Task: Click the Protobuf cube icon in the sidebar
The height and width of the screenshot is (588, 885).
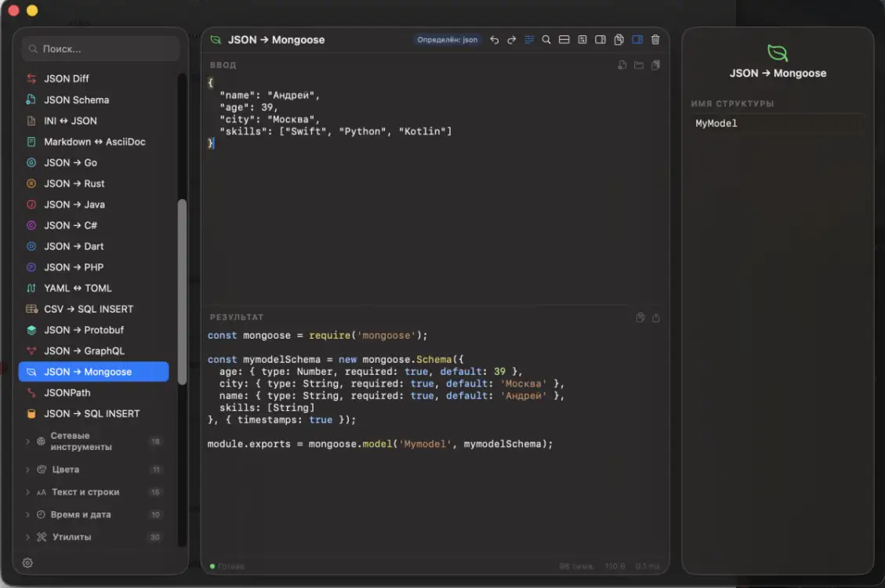Action: (x=31, y=329)
